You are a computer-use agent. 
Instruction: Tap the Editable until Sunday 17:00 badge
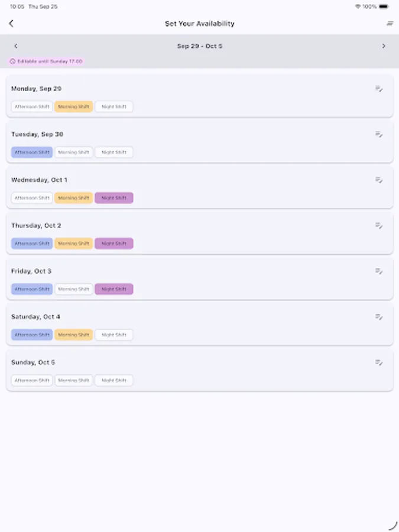[x=46, y=60]
